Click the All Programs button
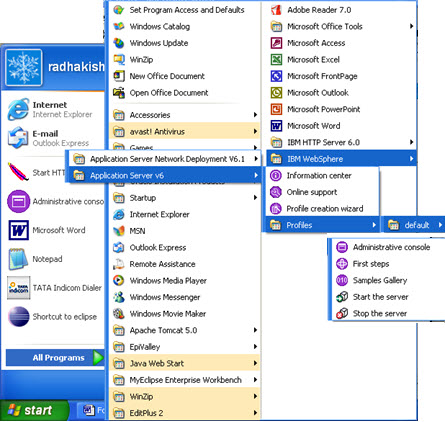Image resolution: width=445 pixels, height=422 pixels. click(55, 358)
